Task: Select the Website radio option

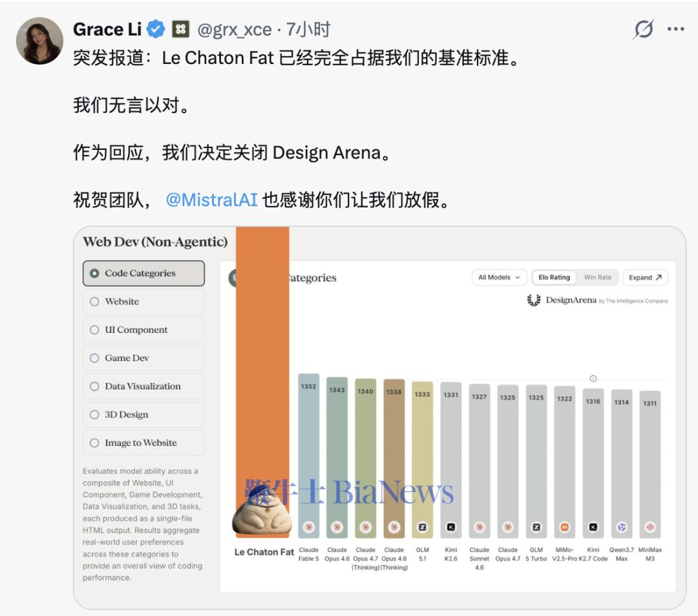Action: [143, 301]
